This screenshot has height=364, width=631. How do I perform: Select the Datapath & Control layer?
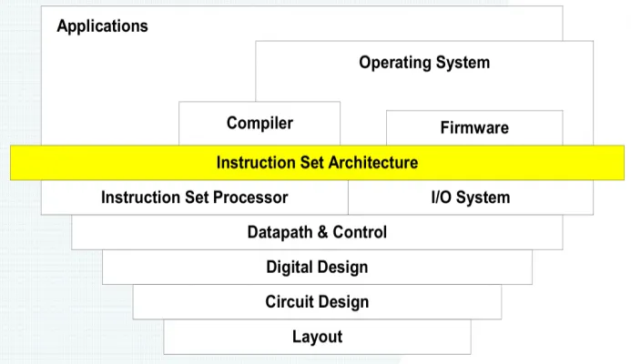(x=317, y=232)
